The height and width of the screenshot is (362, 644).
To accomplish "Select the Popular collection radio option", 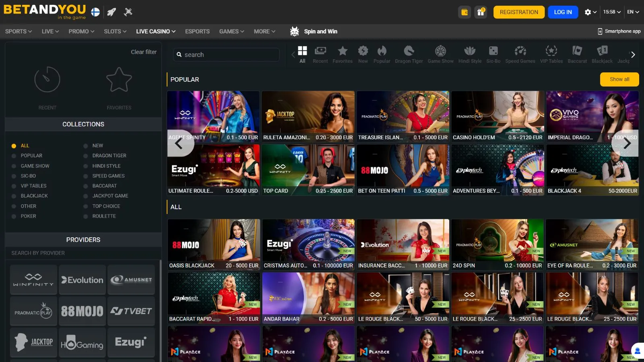I will click(14, 156).
